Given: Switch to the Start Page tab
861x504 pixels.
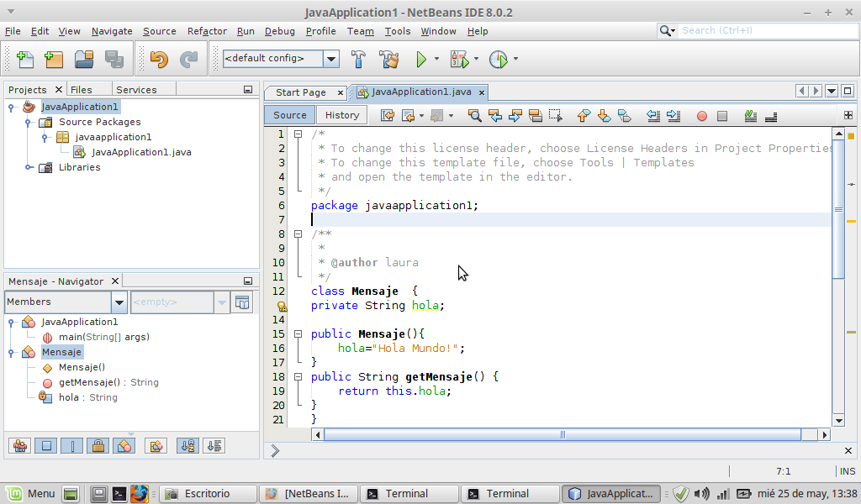Looking at the screenshot, I should tap(300, 92).
